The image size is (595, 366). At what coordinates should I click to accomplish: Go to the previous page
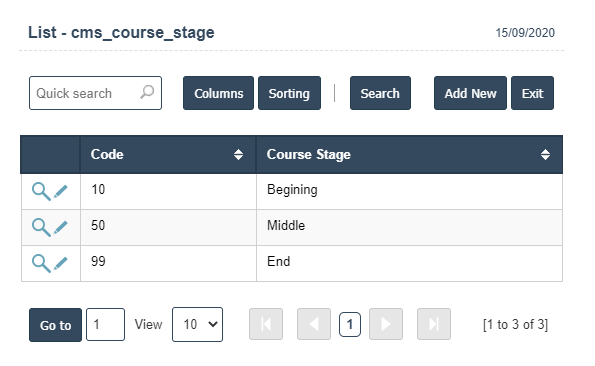(314, 324)
